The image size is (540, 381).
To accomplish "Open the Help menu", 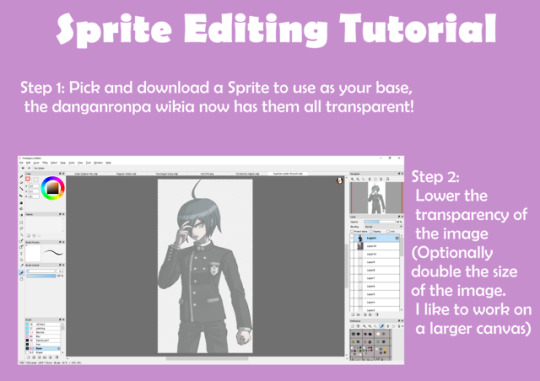I will tap(108, 163).
